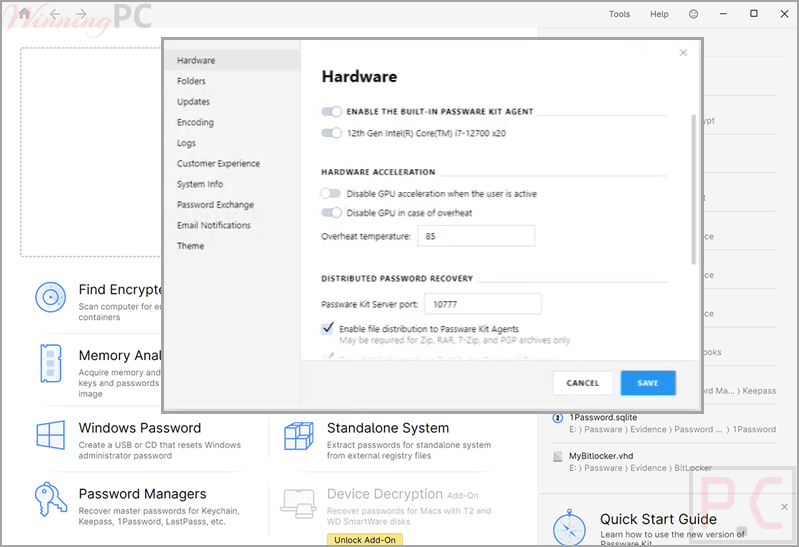Screen dimensions: 799x547
Task: Open Email Notifications settings
Action: point(214,225)
